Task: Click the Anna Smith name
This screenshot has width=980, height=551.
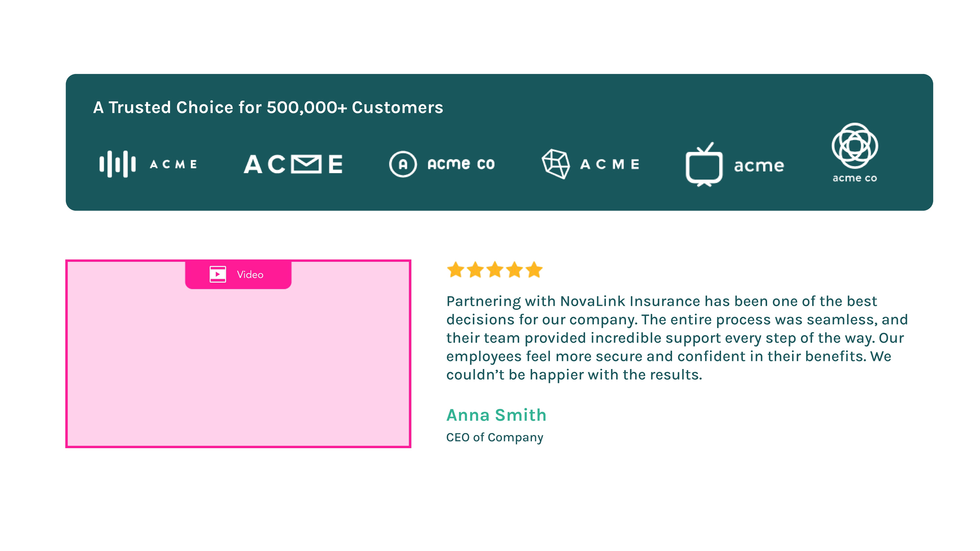Action: point(496,415)
